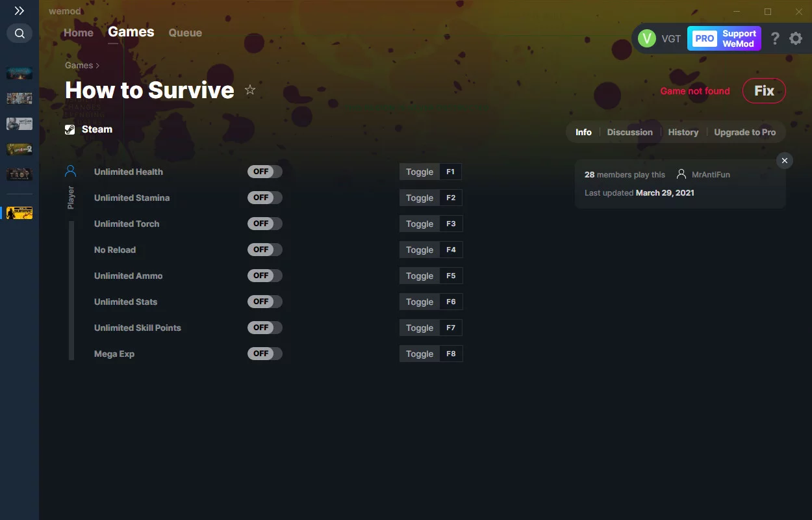
Task: Change the F1 hotkey for Unlimited Health
Action: click(451, 172)
